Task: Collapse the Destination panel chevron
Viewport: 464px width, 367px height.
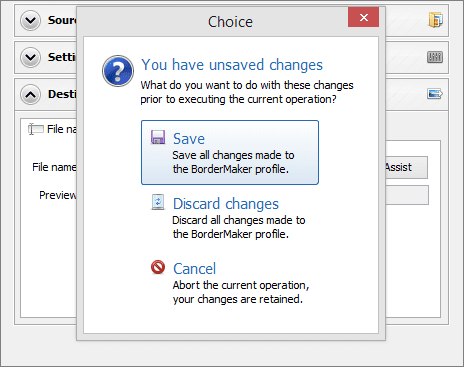Action: pos(30,94)
